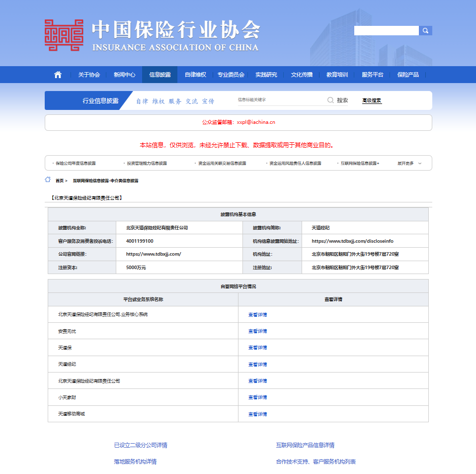Open the 信息披露 menu

[159, 75]
